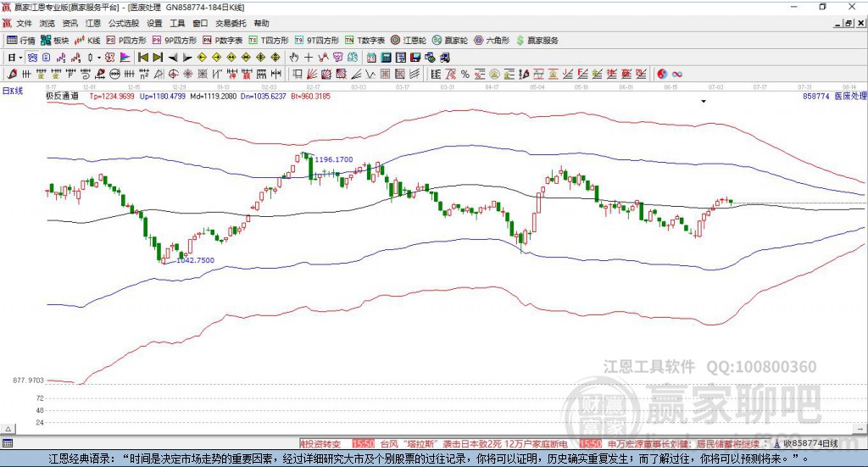This screenshot has width=868, height=467.
Task: Click the 1042.7500 low price label
Action: pos(195,260)
